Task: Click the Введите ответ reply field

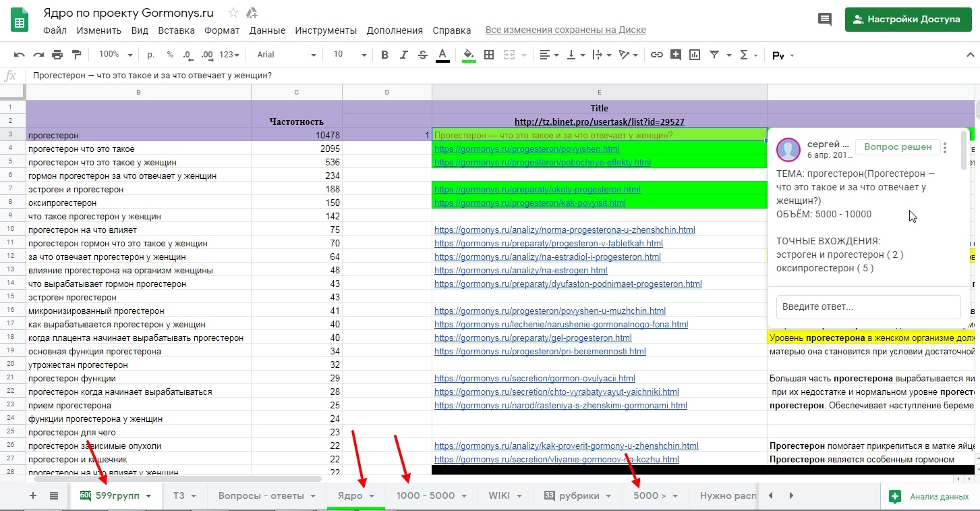Action: coord(868,307)
